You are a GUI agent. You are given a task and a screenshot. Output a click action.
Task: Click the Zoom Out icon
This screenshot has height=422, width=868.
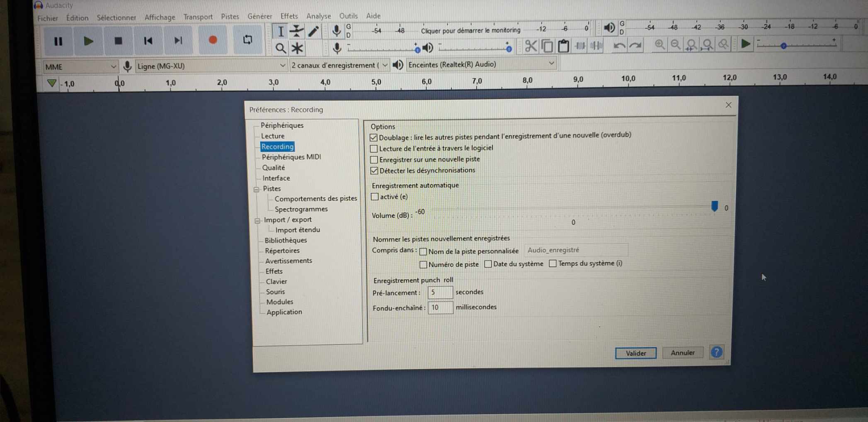675,44
